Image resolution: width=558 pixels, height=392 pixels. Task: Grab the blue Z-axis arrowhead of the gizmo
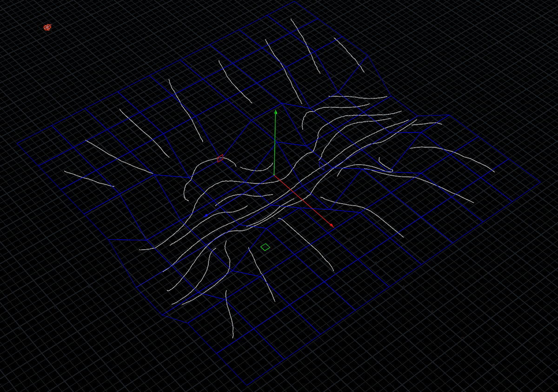(206, 216)
